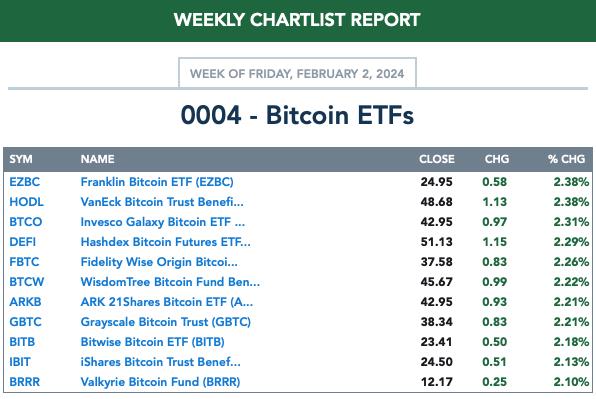Click iShares Bitcoin Trust name link
This screenshot has height=399, width=596.
pos(160,362)
